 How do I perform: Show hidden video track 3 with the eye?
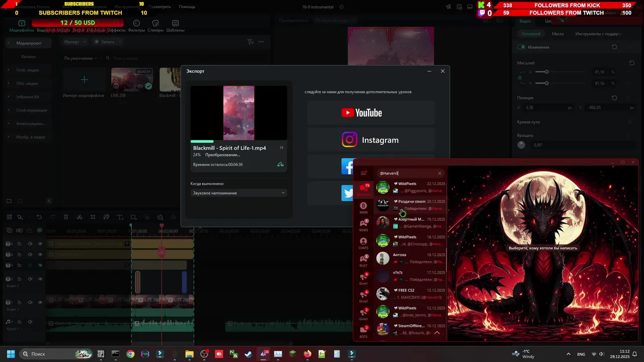coord(40,265)
